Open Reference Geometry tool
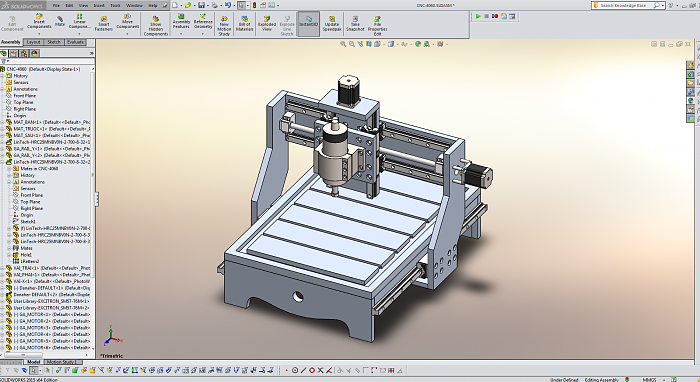The image size is (700, 382). pyautogui.click(x=203, y=21)
